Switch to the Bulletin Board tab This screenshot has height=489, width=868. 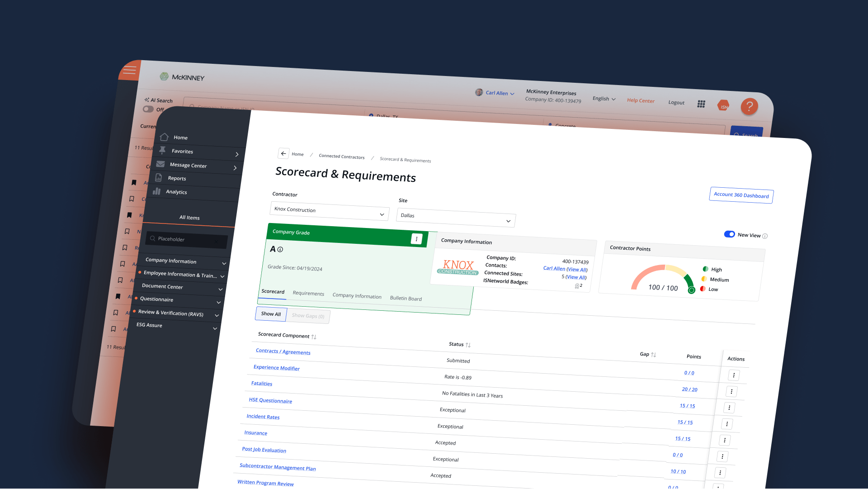(x=406, y=299)
